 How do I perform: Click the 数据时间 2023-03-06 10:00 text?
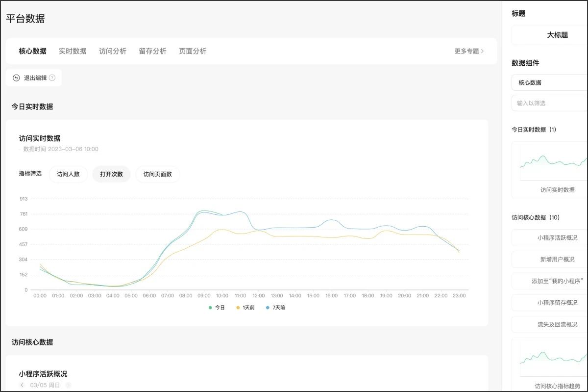coord(61,149)
